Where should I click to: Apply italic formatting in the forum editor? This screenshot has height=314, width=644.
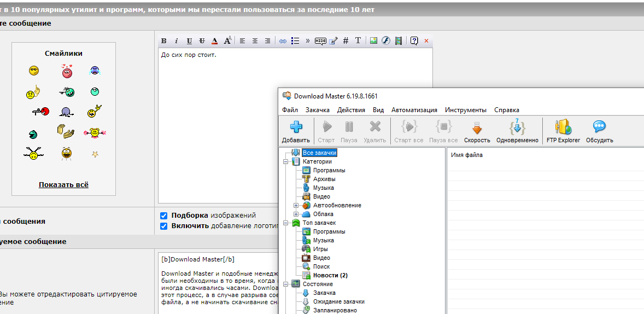pyautogui.click(x=176, y=40)
